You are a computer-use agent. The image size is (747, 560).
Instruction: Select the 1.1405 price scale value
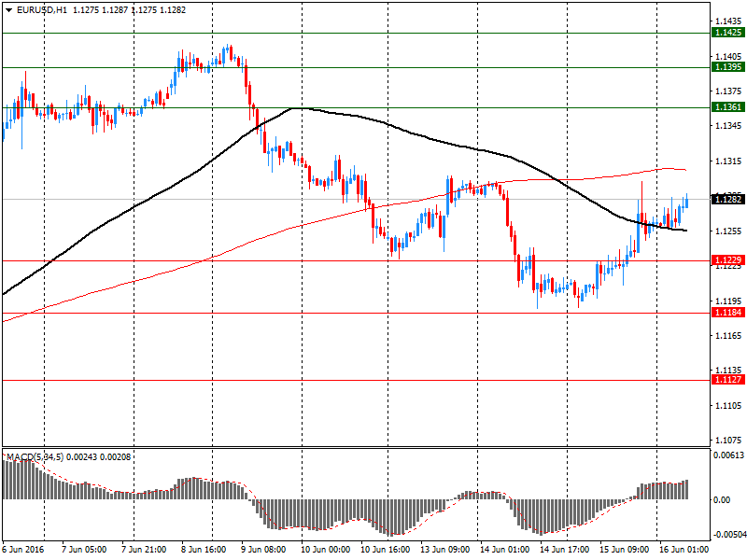click(x=728, y=56)
